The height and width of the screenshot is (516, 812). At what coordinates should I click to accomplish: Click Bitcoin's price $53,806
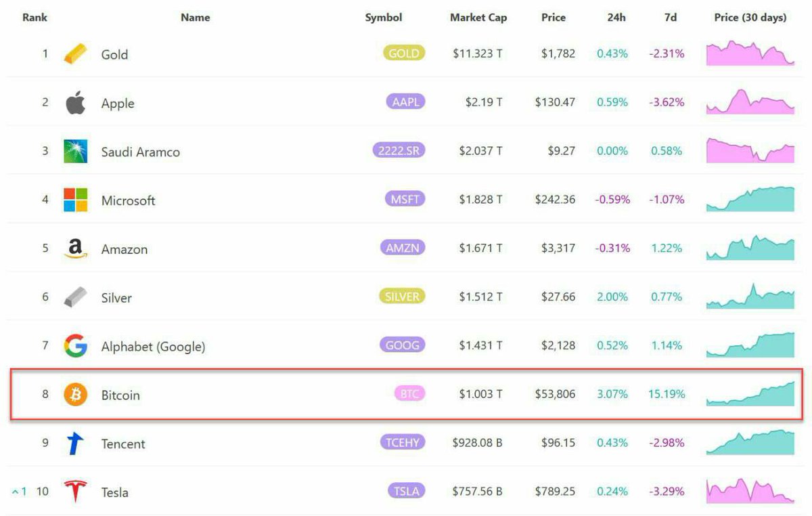coord(555,393)
